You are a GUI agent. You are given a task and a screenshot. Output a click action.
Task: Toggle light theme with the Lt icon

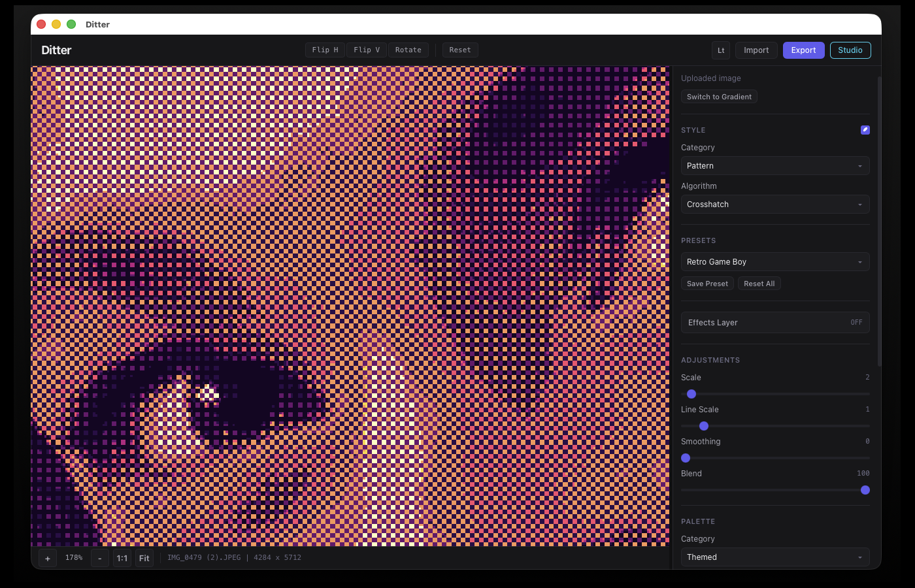coord(721,50)
